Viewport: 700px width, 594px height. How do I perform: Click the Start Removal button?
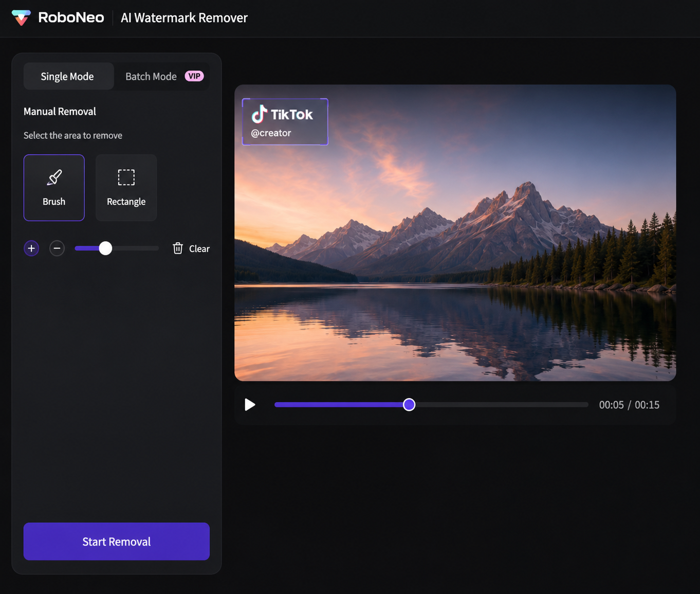tap(117, 542)
